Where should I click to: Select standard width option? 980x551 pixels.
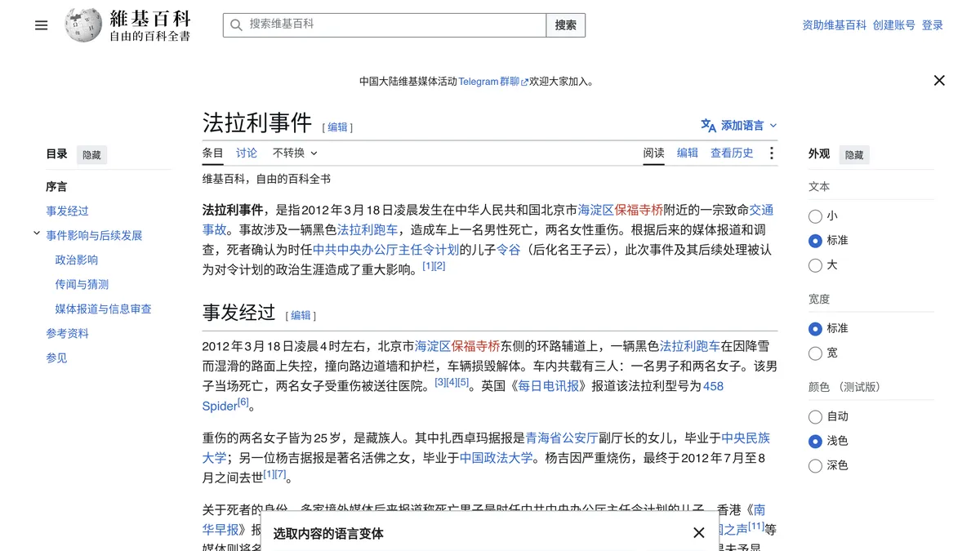tap(815, 328)
